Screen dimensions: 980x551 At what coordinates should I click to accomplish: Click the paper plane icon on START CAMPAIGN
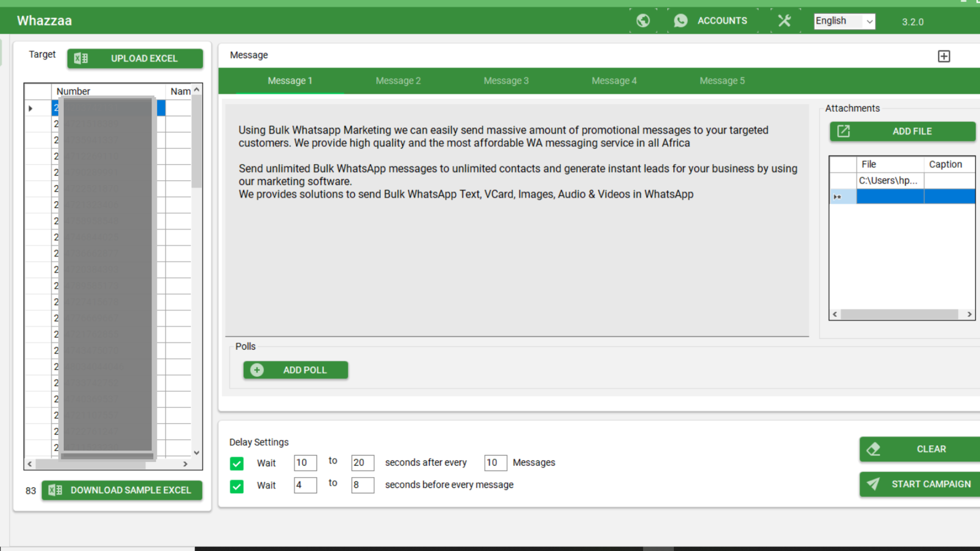pyautogui.click(x=873, y=484)
